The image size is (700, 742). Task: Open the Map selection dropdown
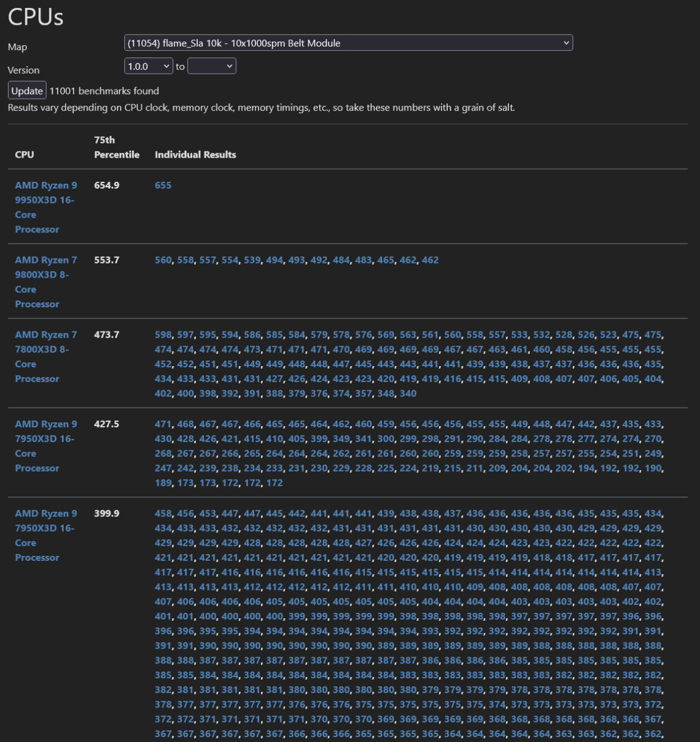349,43
